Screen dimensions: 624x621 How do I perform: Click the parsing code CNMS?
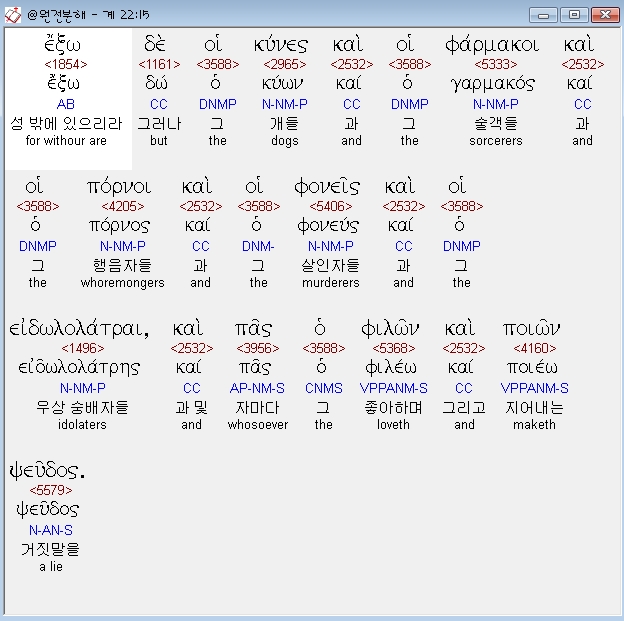pyautogui.click(x=324, y=388)
